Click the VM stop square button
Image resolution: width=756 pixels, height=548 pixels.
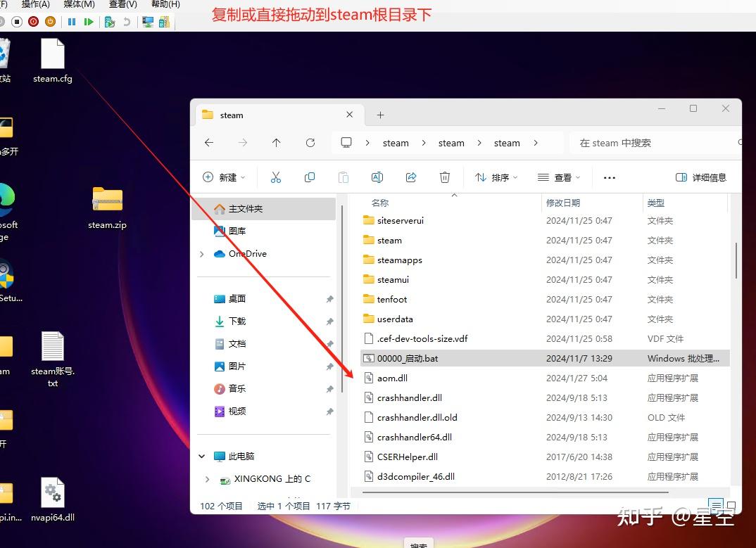[17, 22]
